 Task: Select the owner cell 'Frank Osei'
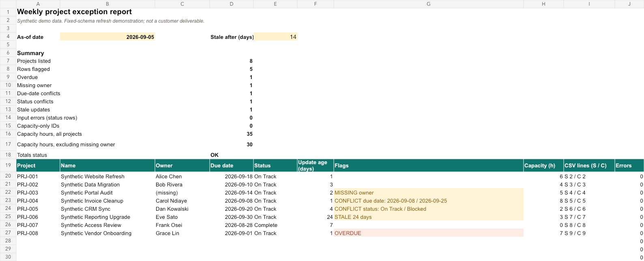click(182, 225)
